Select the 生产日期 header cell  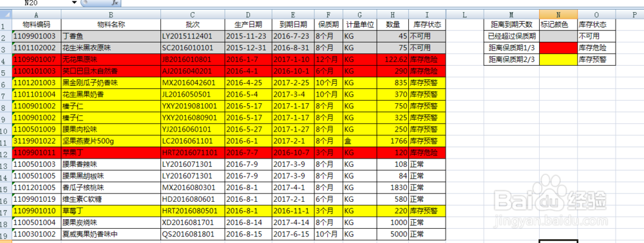pyautogui.click(x=249, y=24)
